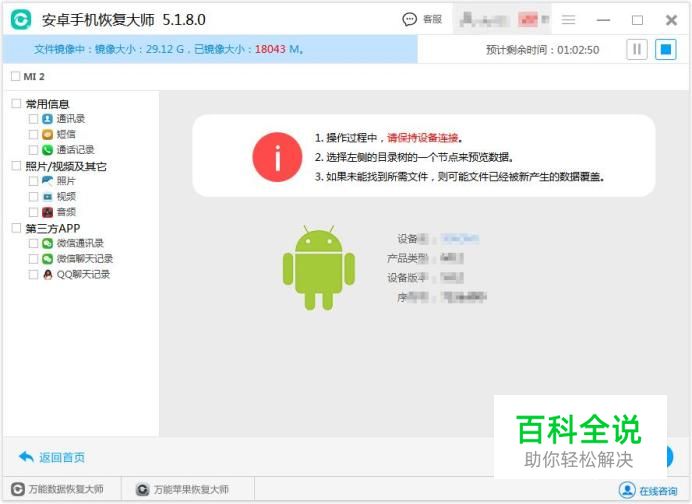
Task: Tick the 微信聊天记录 checkbox
Action: pyautogui.click(x=33, y=259)
